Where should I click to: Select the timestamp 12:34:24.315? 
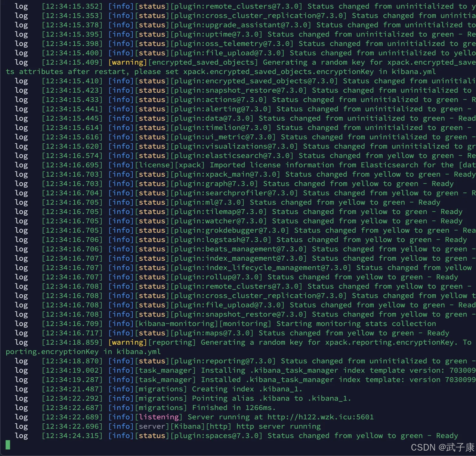point(72,436)
